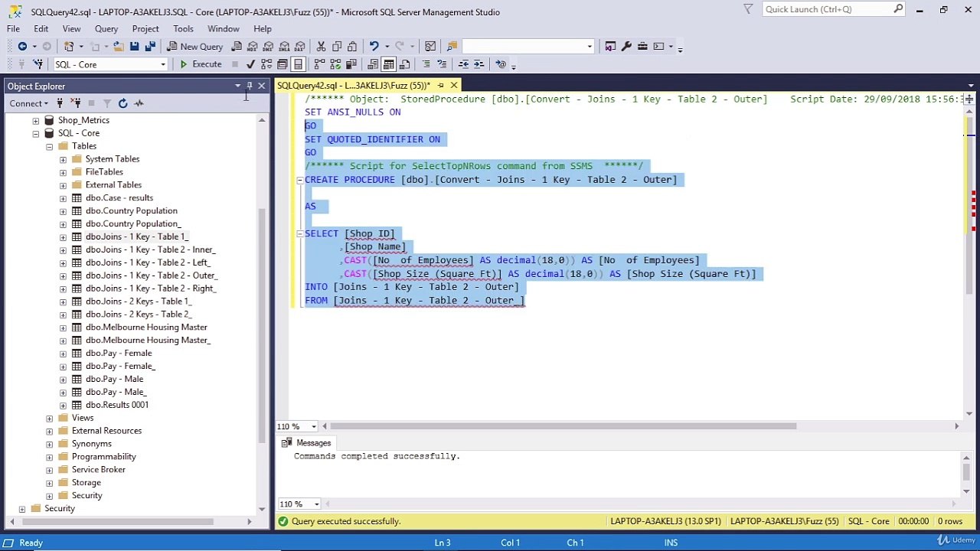
Task: Select dbo.Results 0001 table
Action: (x=117, y=405)
